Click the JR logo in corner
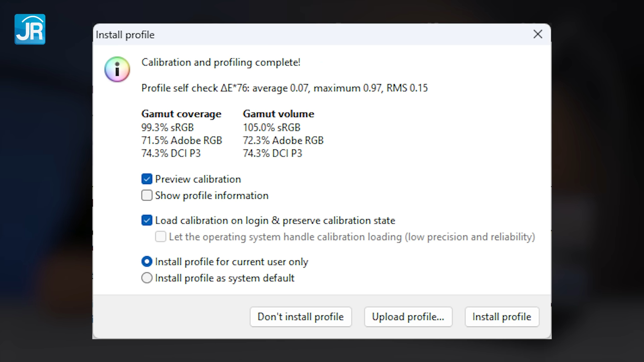The height and width of the screenshot is (362, 644). tap(30, 29)
